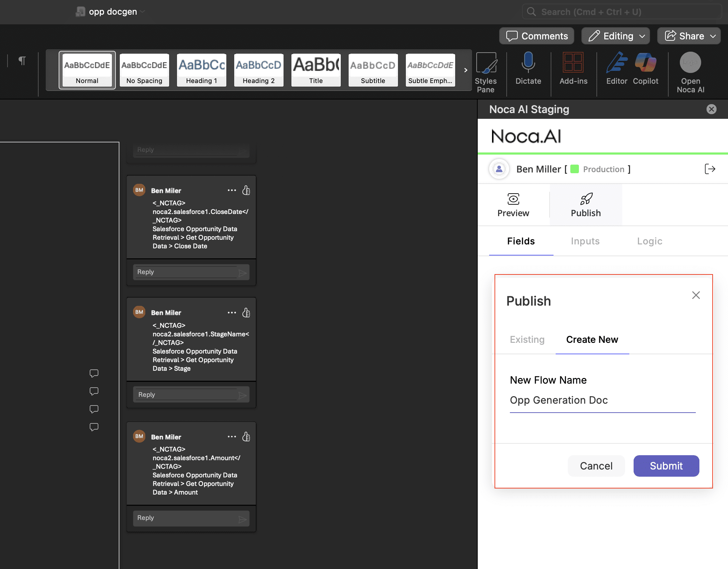728x569 pixels.
Task: Open more options on the Amount comment
Action: click(x=232, y=436)
